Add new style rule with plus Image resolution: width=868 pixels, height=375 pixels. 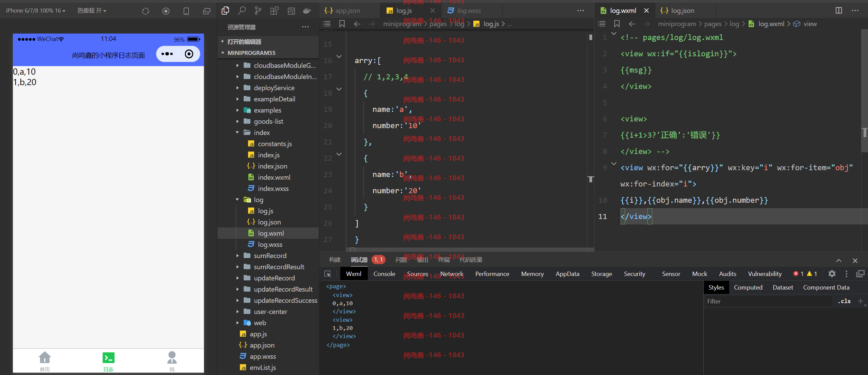click(x=860, y=301)
